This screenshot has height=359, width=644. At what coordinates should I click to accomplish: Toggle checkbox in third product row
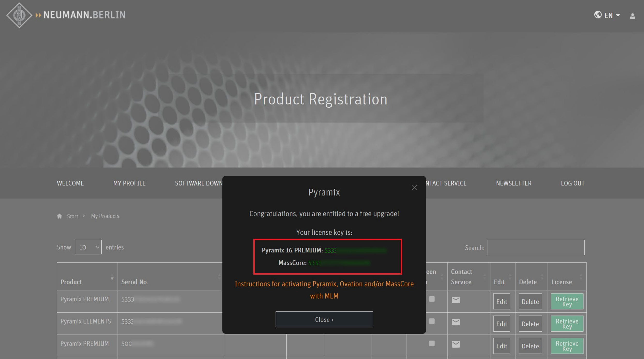point(431,343)
